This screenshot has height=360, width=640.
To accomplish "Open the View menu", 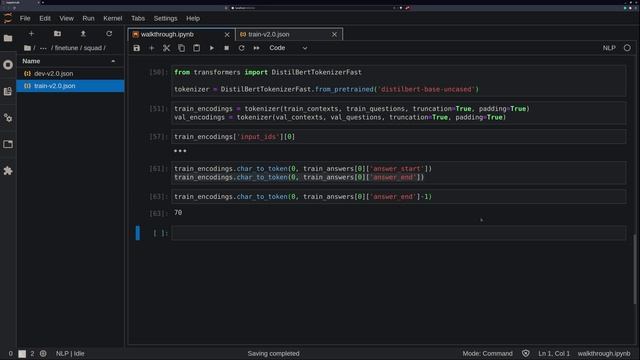I will pyautogui.click(x=67, y=18).
